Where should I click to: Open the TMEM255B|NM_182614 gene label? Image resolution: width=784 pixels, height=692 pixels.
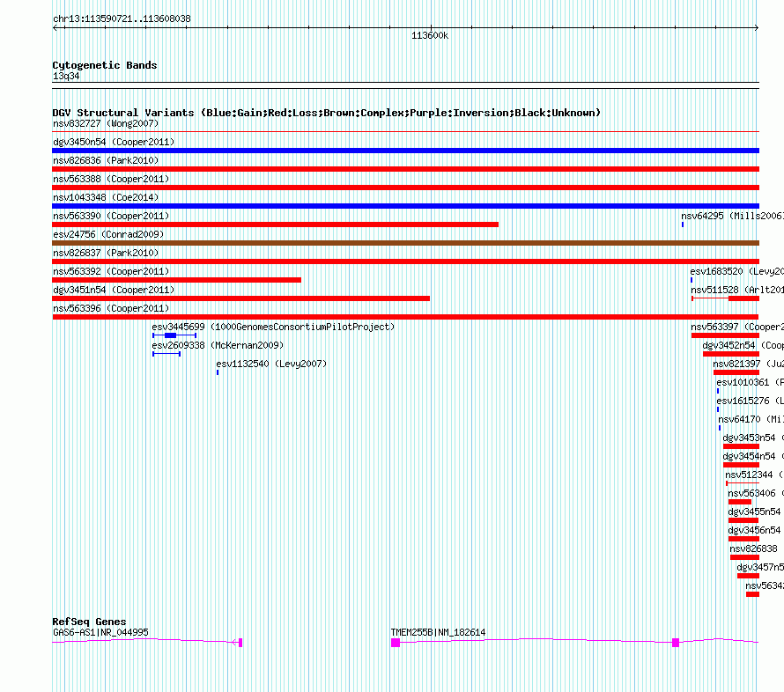pos(438,632)
